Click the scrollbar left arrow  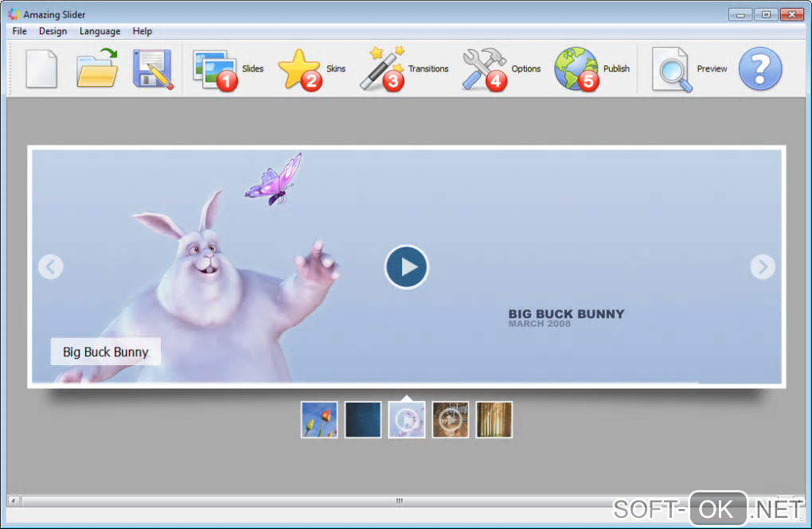point(14,500)
